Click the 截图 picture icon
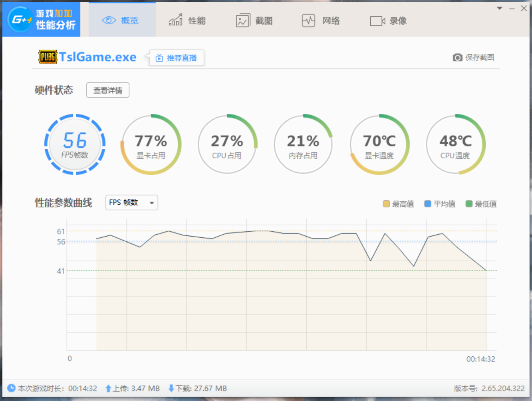This screenshot has width=532, height=401. coord(243,21)
